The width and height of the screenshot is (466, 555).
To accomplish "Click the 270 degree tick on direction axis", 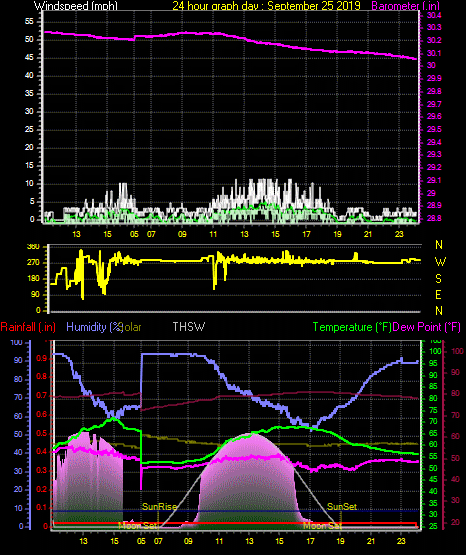I will coord(34,263).
